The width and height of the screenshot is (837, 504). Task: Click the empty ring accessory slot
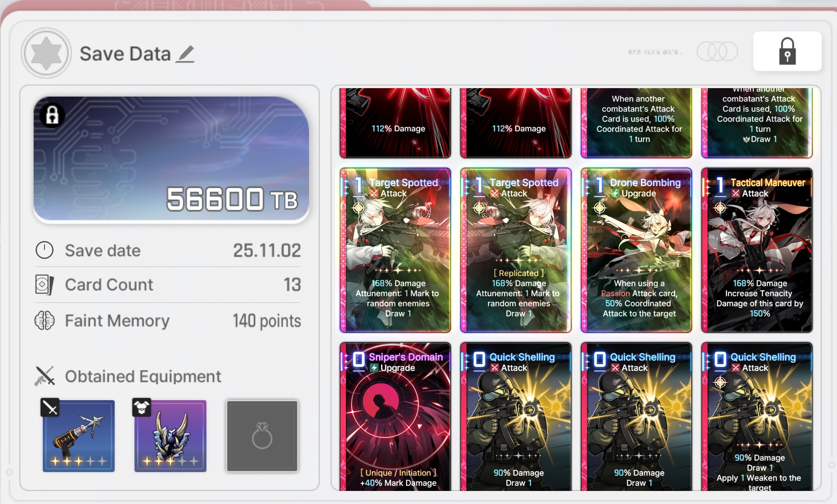[x=262, y=436]
